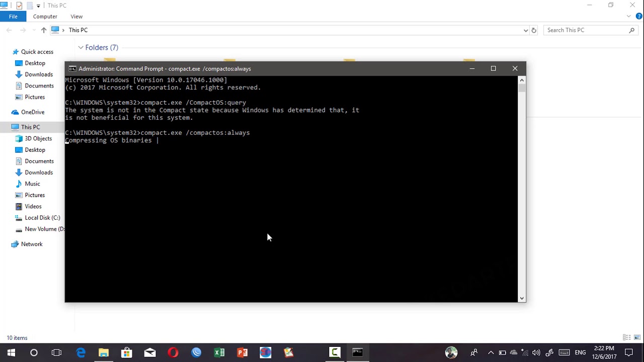The image size is (644, 362).
Task: Open File Explorer taskbar icon
Action: click(x=104, y=352)
